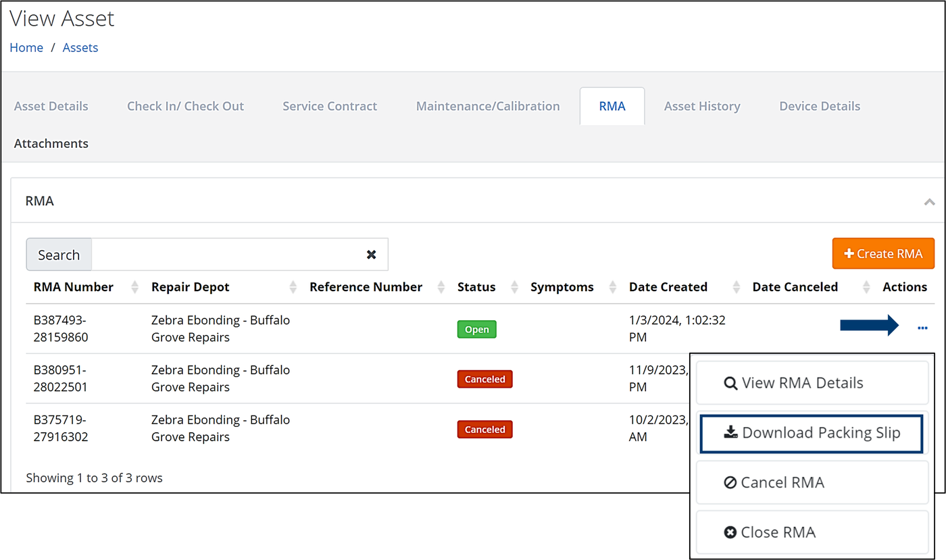Sort by Status column arrows
This screenshot has width=946, height=560.
pyautogui.click(x=514, y=287)
